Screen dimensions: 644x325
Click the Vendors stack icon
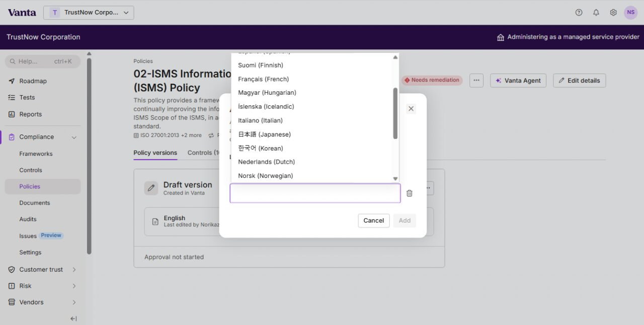click(12, 302)
